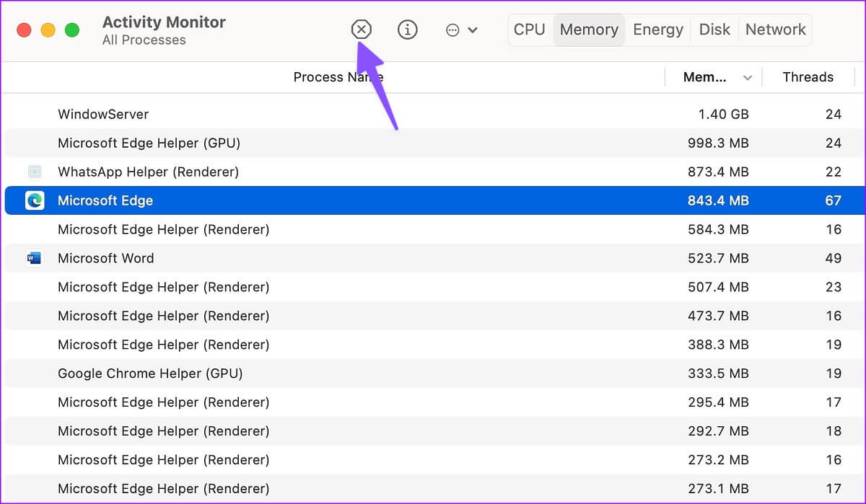Viewport: 866px width, 504px height.
Task: Click the 523.7 MB memory value
Action: point(718,258)
